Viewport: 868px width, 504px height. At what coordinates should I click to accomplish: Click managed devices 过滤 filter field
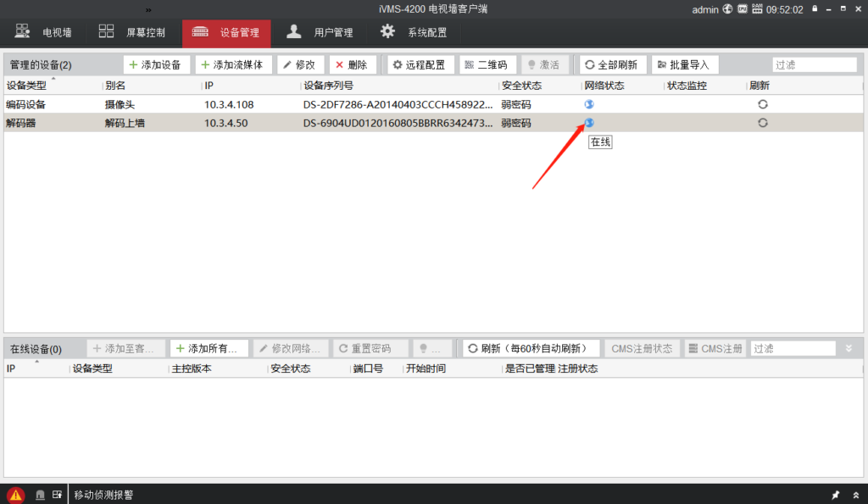pyautogui.click(x=814, y=65)
